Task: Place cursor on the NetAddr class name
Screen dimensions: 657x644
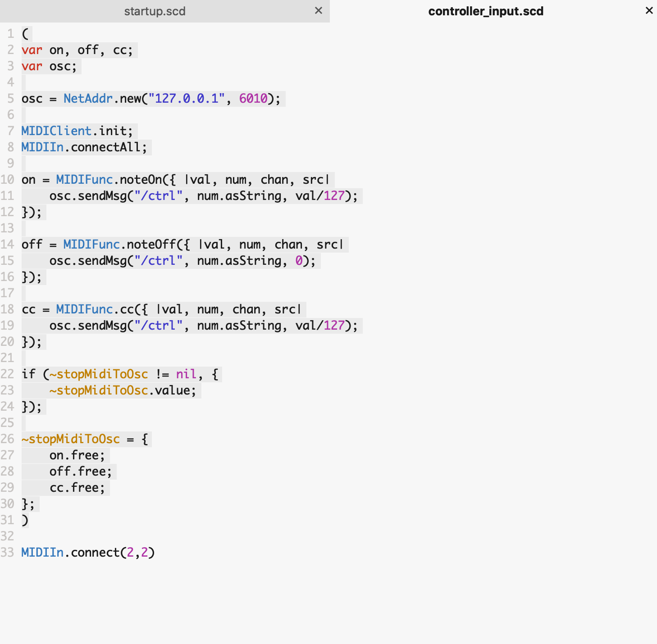Action: point(88,99)
